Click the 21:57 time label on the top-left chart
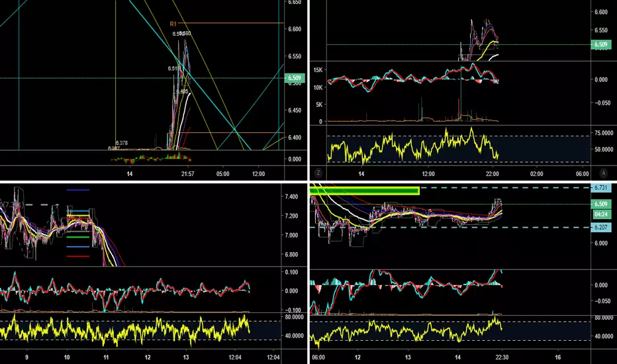617x364 pixels. click(188, 173)
